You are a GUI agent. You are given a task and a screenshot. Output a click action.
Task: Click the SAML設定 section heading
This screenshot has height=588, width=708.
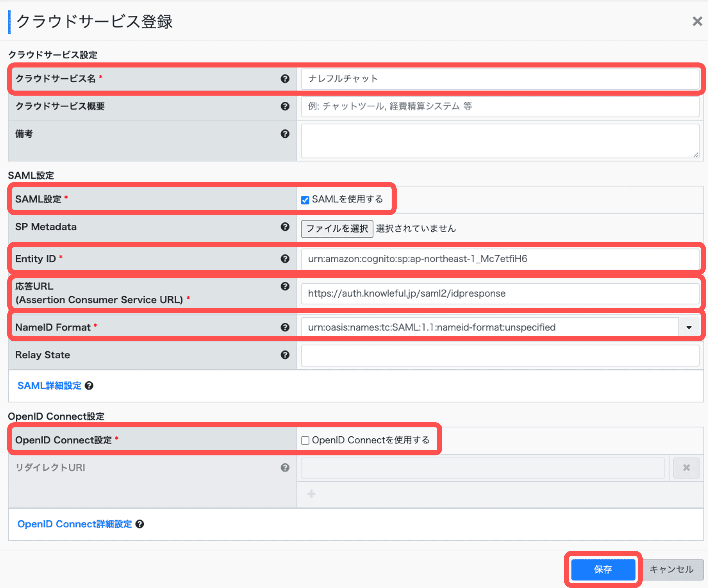(31, 175)
